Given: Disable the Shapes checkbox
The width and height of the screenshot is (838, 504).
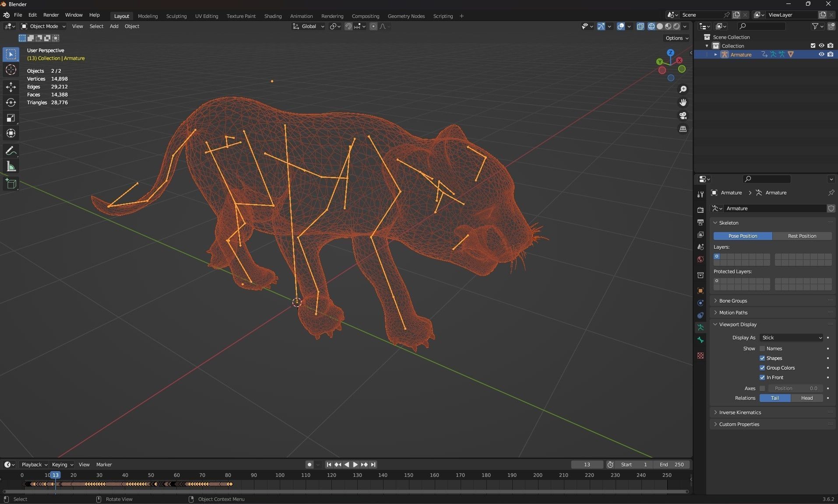Looking at the screenshot, I should [x=762, y=358].
